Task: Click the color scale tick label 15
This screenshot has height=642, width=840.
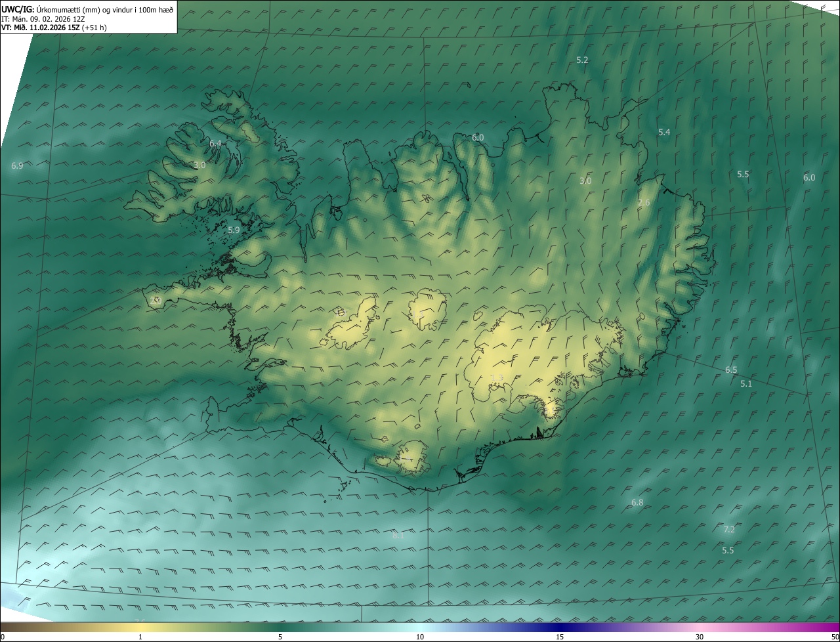Action: click(560, 637)
